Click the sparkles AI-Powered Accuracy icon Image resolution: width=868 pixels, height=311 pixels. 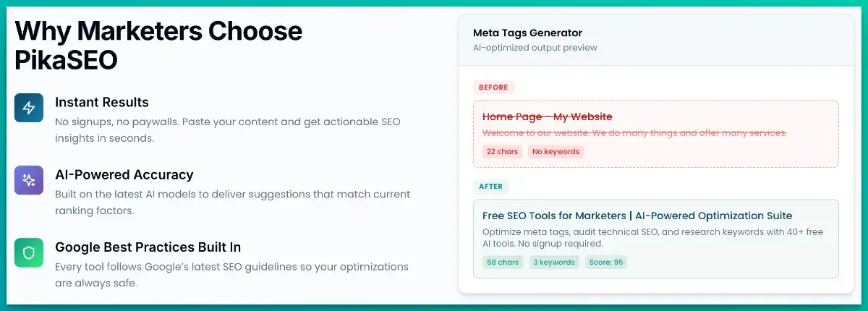coord(29,180)
